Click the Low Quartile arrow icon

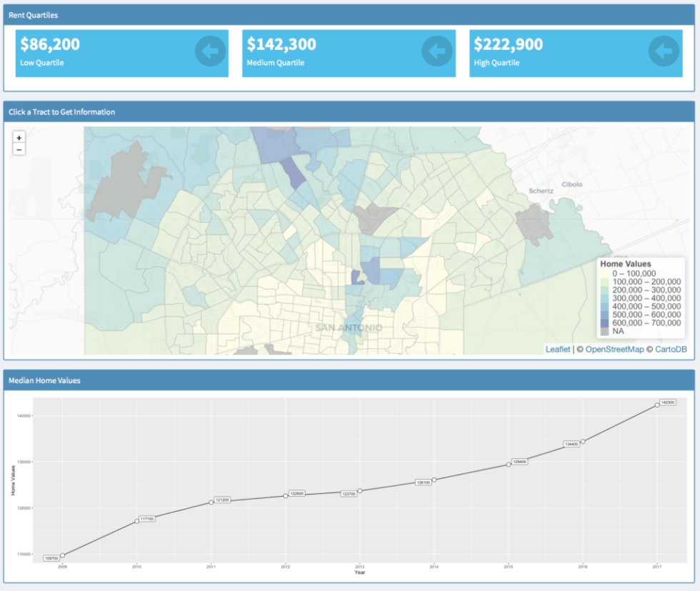tap(210, 51)
